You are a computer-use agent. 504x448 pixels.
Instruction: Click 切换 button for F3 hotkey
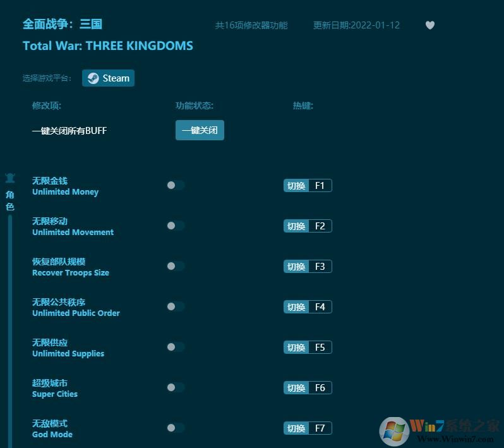pos(296,267)
